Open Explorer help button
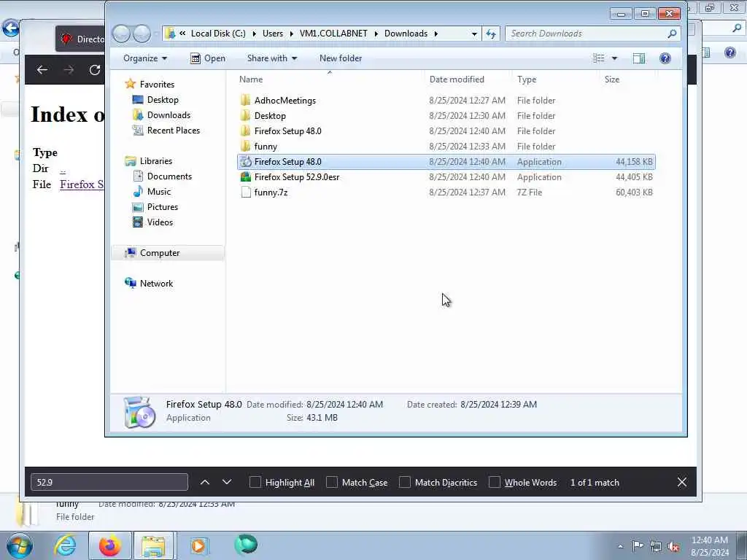Image resolution: width=747 pixels, height=560 pixels. (x=665, y=58)
